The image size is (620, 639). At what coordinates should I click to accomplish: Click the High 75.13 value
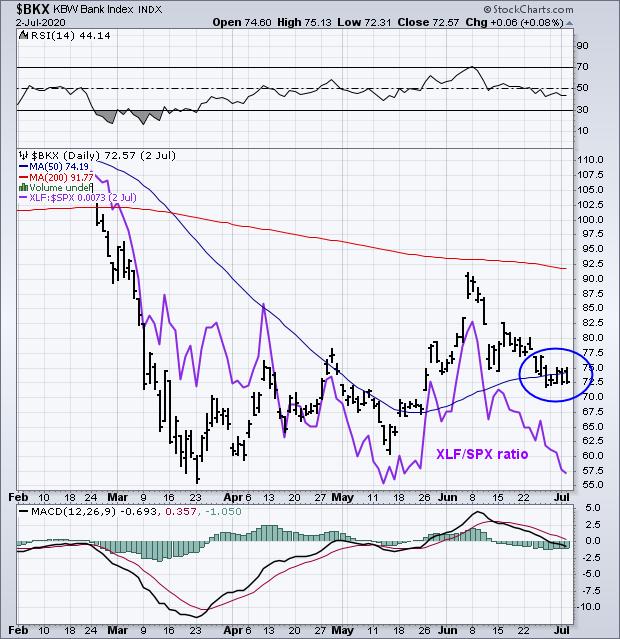click(304, 22)
